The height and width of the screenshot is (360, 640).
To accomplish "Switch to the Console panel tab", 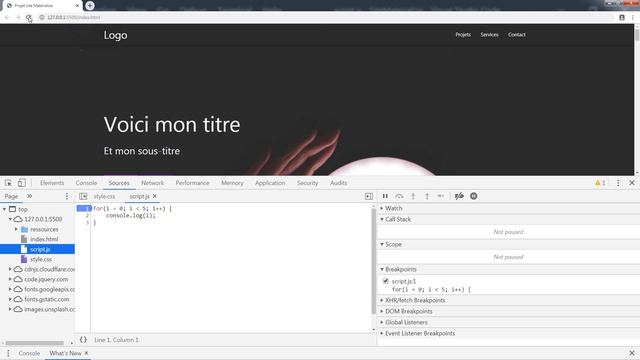I will [86, 183].
